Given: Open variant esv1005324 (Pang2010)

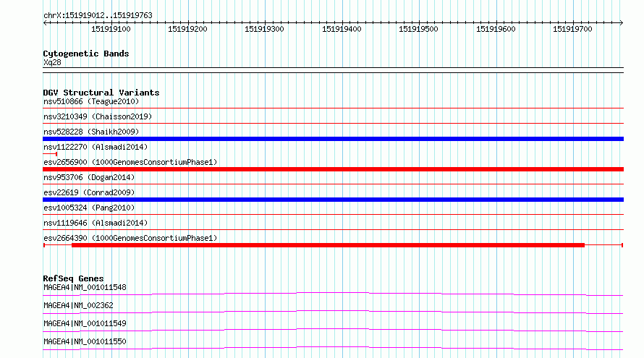Looking at the screenshot, I should pos(89,208).
